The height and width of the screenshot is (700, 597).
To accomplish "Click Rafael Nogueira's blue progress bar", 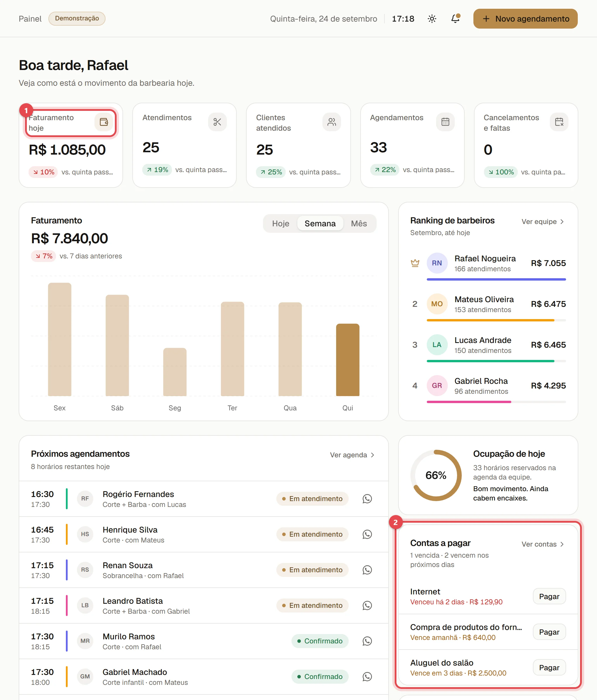I will click(496, 280).
